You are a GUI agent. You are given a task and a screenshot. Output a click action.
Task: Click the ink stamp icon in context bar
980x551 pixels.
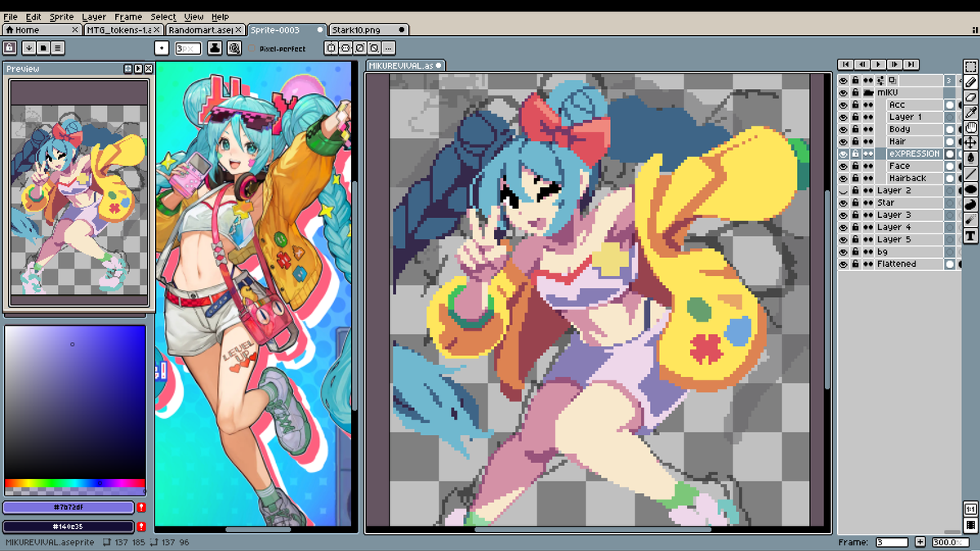(x=214, y=48)
